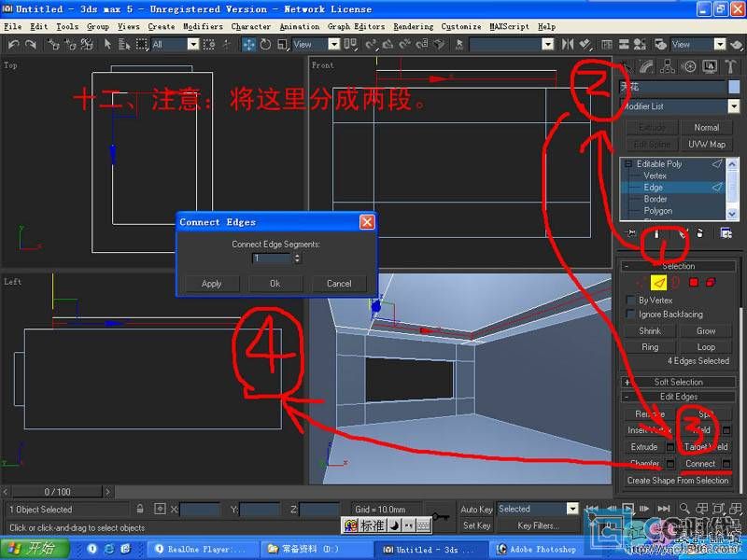This screenshot has width=747, height=560.
Task: Open the render type 'View' dropdown
Action: pyautogui.click(x=720, y=44)
